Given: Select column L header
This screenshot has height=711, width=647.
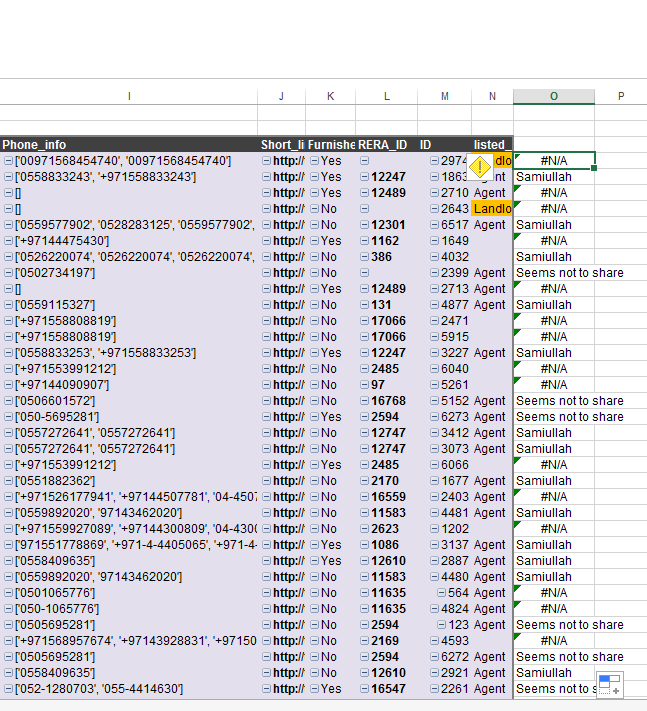Looking at the screenshot, I should click(x=386, y=96).
